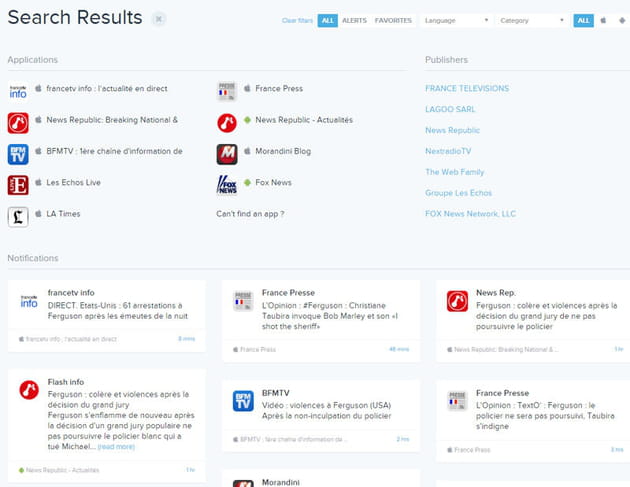
Task: Click the BFMTV app icon in Applications
Action: (18, 154)
